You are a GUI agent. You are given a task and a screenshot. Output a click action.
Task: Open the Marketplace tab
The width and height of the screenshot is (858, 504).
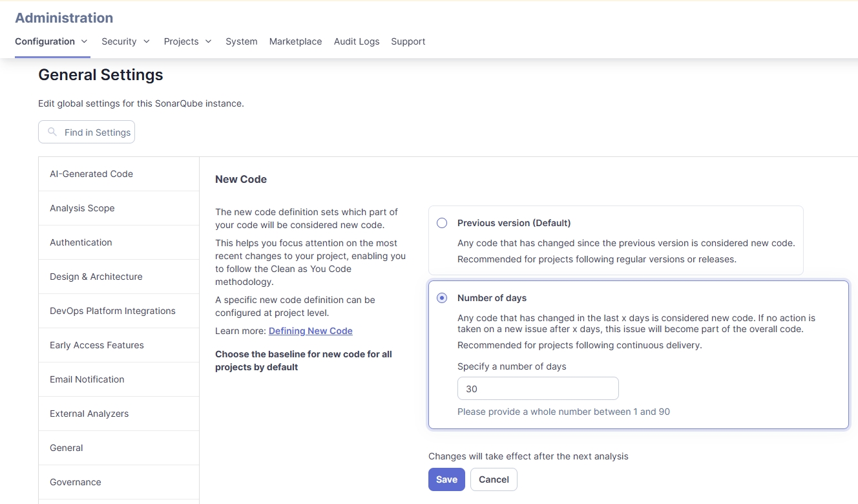295,41
